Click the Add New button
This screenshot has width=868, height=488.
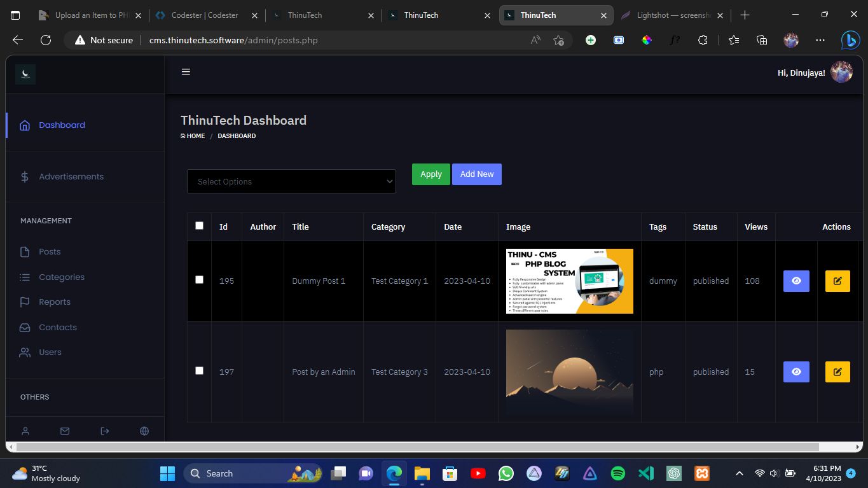click(476, 174)
